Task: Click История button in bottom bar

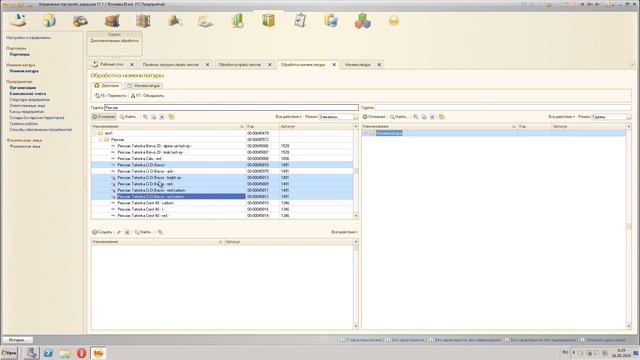Action: click(x=17, y=340)
